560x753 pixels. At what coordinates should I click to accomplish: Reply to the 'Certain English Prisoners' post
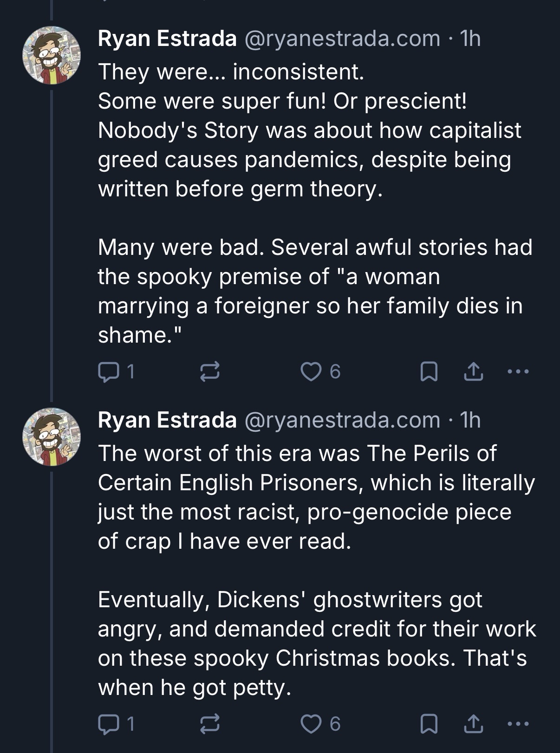point(109,724)
